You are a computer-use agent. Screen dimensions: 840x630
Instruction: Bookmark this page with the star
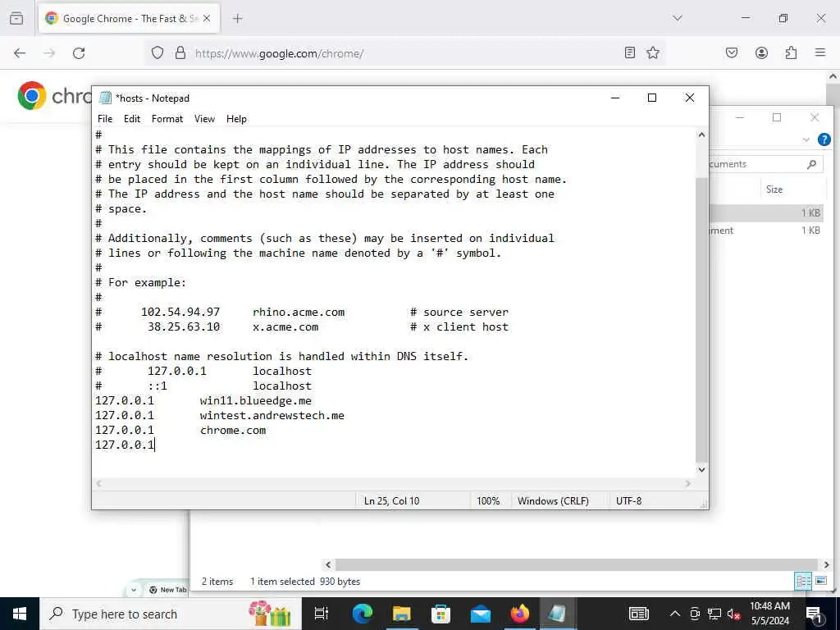pyautogui.click(x=652, y=52)
